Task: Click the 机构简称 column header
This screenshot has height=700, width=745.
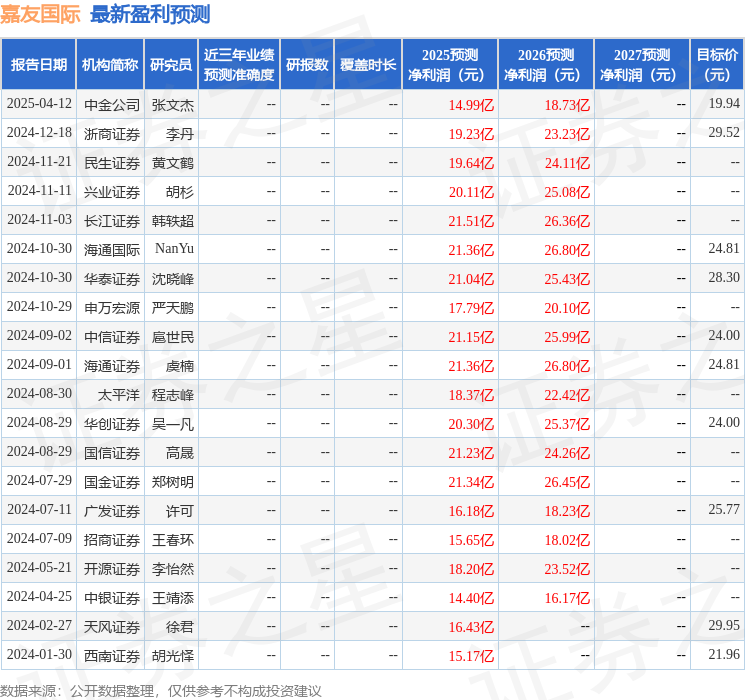Action: click(x=110, y=65)
